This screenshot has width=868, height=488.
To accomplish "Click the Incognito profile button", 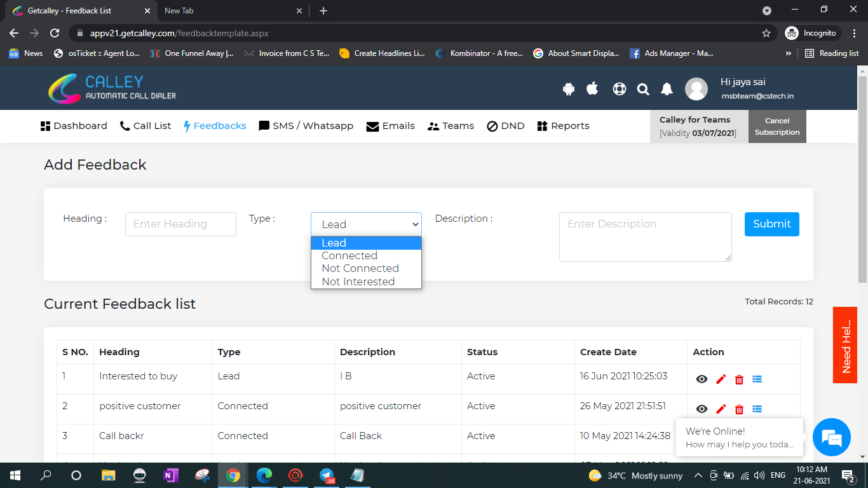I will click(813, 33).
